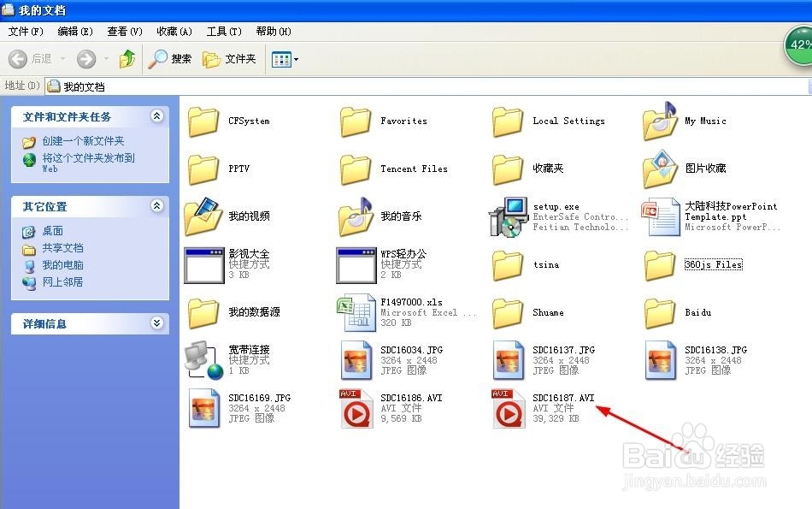
Task: Open the 搜索 search toolbar button
Action: click(170, 59)
